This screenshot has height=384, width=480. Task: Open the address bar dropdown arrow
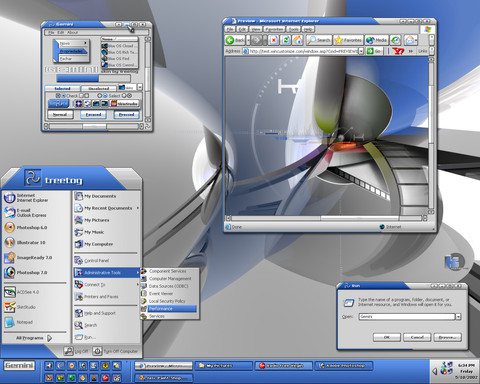coord(361,51)
